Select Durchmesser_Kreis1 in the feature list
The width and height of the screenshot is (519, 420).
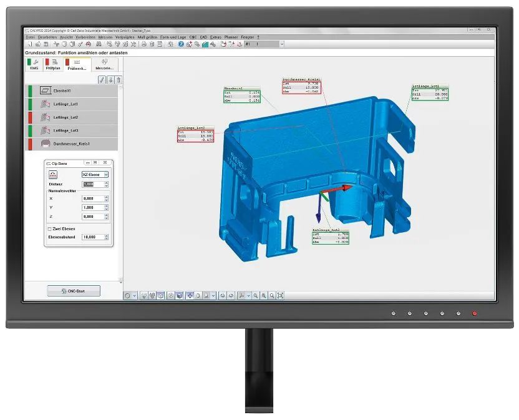tap(72, 144)
